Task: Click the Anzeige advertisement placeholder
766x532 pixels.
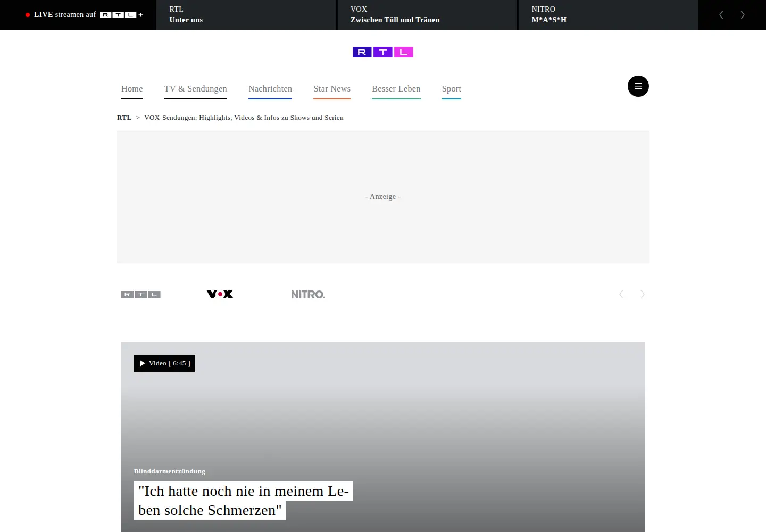Action: pyautogui.click(x=383, y=197)
